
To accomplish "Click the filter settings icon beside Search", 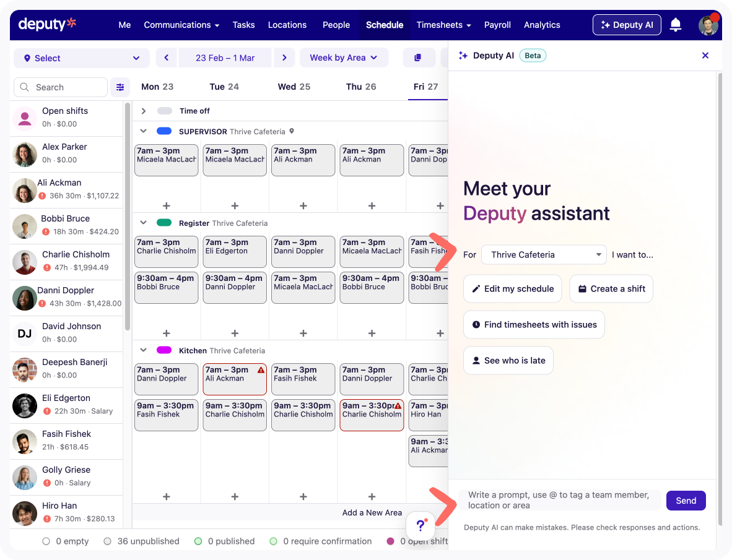I will pyautogui.click(x=120, y=87).
